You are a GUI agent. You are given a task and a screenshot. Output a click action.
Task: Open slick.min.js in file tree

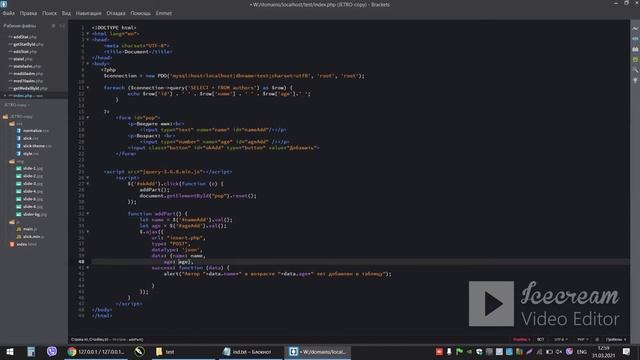point(33,237)
